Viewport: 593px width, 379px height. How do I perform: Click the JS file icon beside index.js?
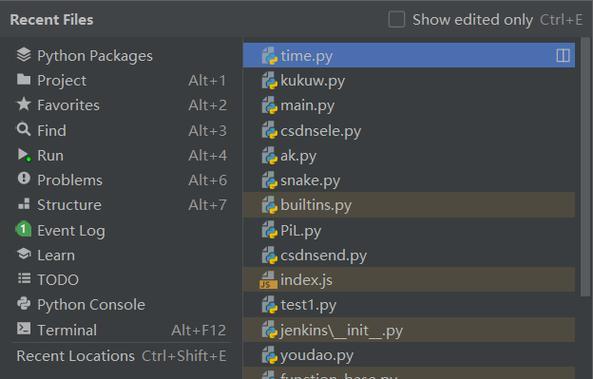coord(268,280)
